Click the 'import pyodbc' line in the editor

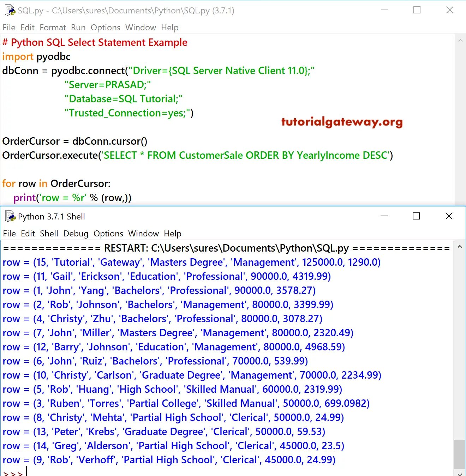pyautogui.click(x=36, y=56)
